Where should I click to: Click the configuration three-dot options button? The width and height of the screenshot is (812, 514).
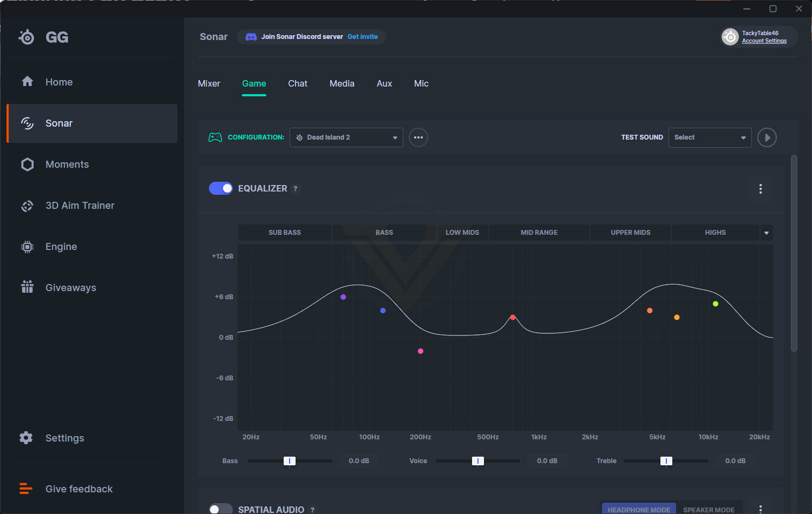pos(418,137)
